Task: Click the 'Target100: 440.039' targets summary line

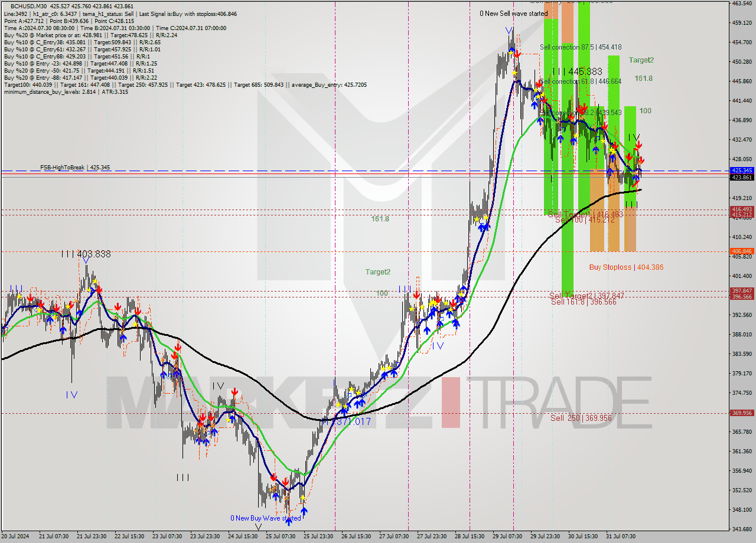Action: [x=185, y=84]
